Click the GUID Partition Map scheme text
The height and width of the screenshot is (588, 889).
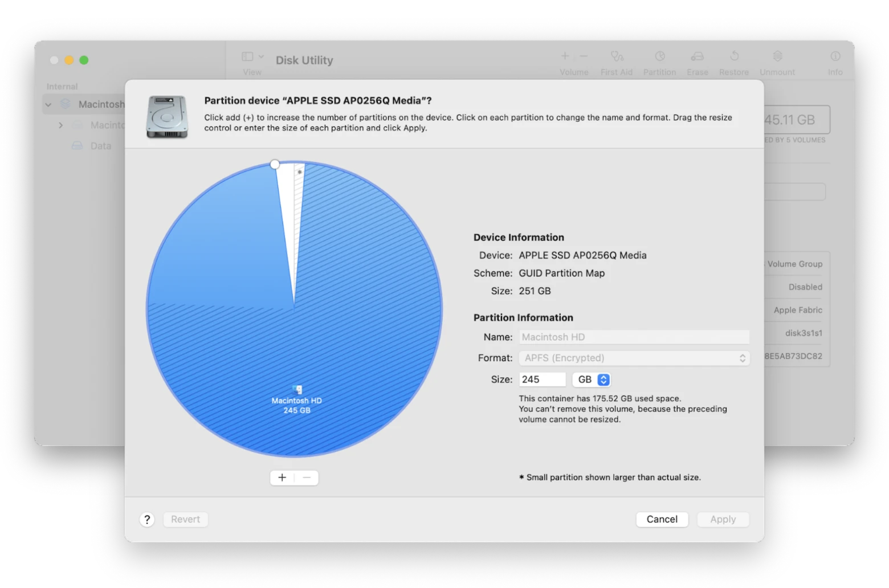[561, 273]
